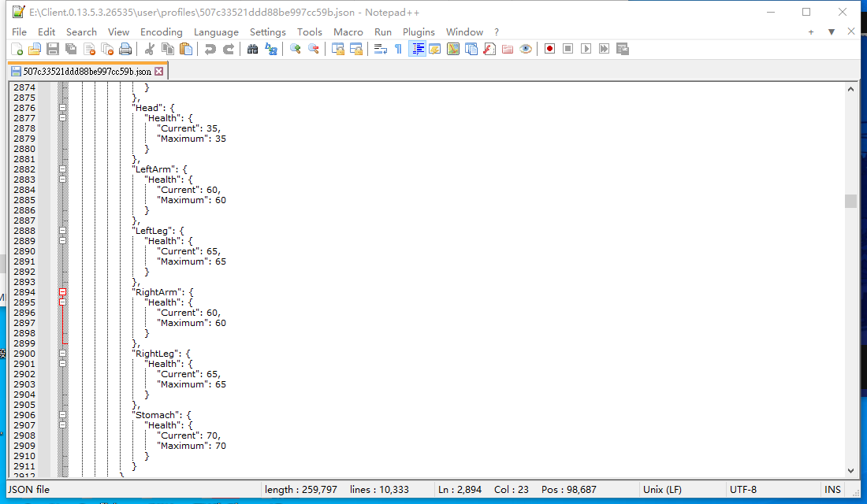This screenshot has height=504, width=867.
Task: Start macro recording with the red record icon
Action: pyautogui.click(x=549, y=49)
